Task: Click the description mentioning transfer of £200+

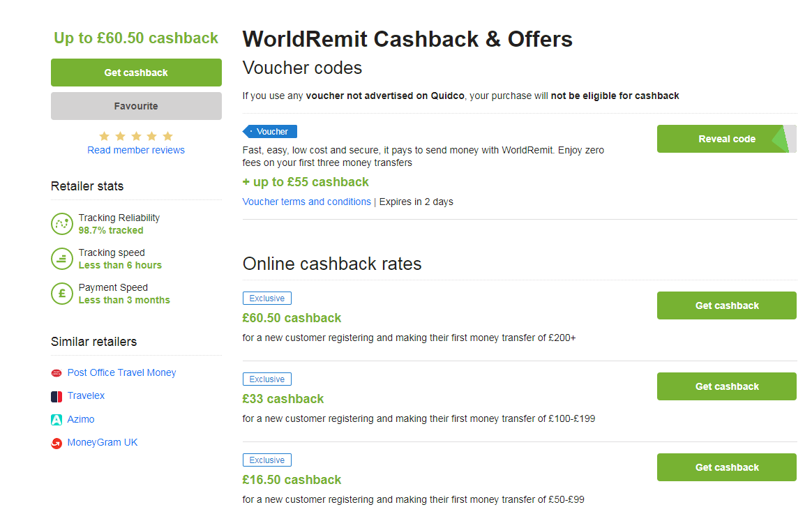Action: point(409,338)
